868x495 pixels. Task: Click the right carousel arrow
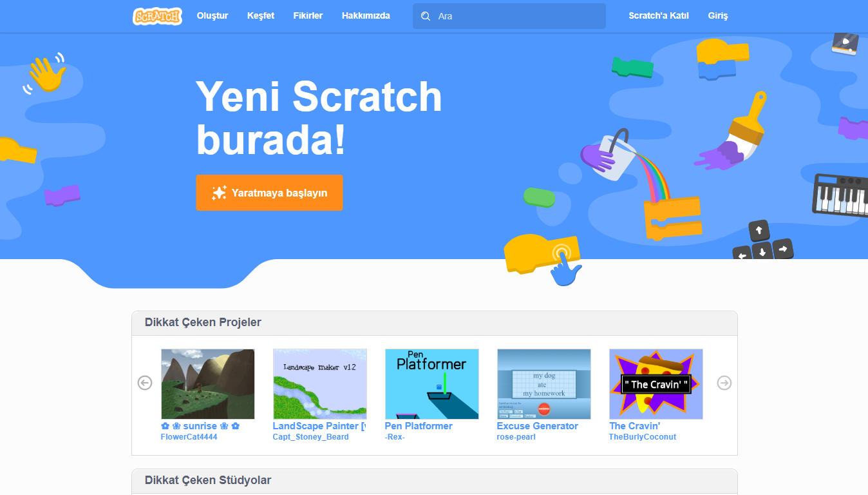[x=724, y=383]
